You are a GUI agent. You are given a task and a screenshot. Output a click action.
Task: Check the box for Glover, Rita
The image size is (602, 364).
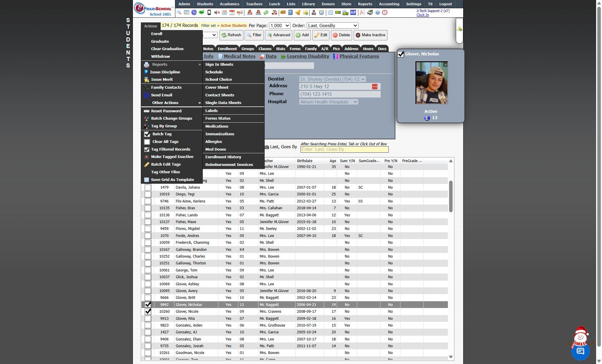[x=148, y=319]
